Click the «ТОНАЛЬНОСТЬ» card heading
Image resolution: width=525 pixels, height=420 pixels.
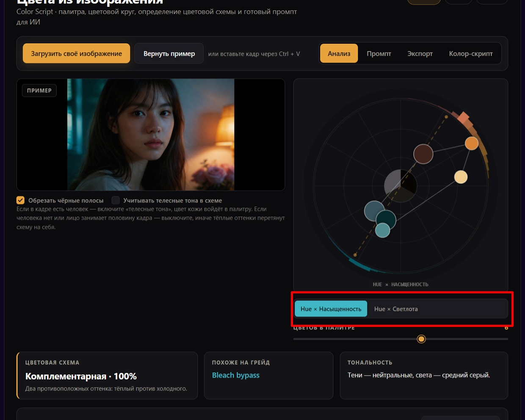click(370, 362)
